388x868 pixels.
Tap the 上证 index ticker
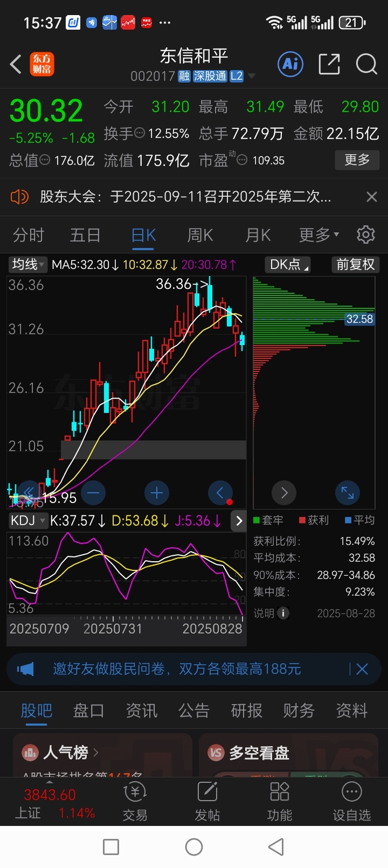click(54, 804)
